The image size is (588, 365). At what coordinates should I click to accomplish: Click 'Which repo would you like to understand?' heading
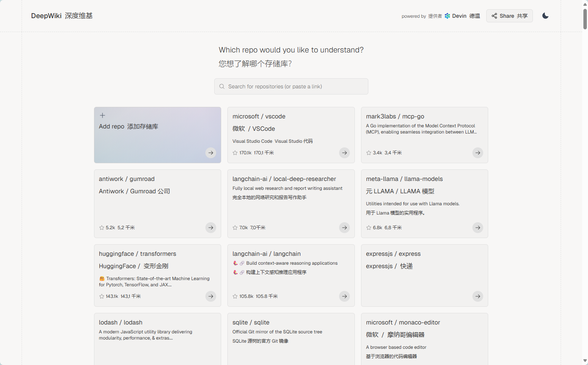[x=291, y=50]
